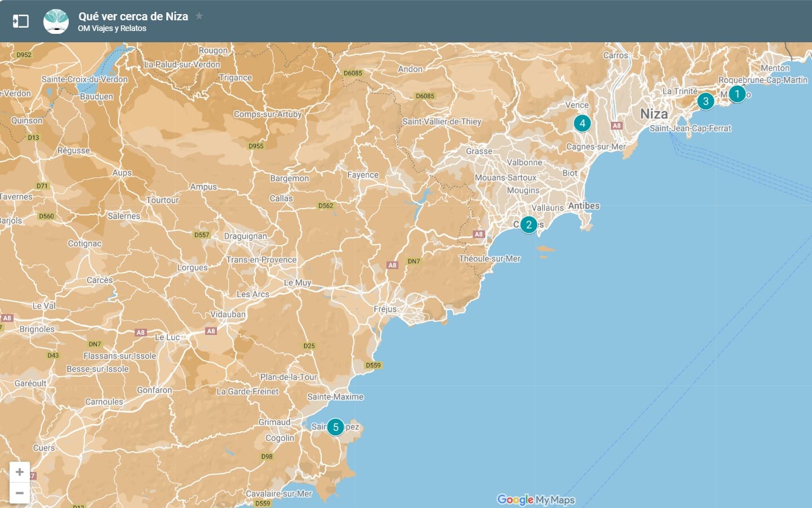Screen dimensions: 812x508
Task: Click the Comps-sur-Artuby label
Action: point(268,114)
